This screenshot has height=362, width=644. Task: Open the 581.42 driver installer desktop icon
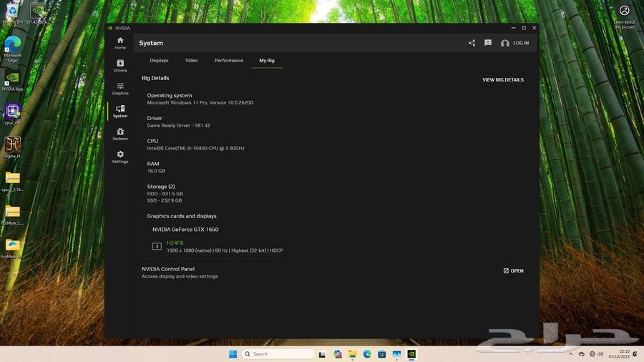coord(38,13)
